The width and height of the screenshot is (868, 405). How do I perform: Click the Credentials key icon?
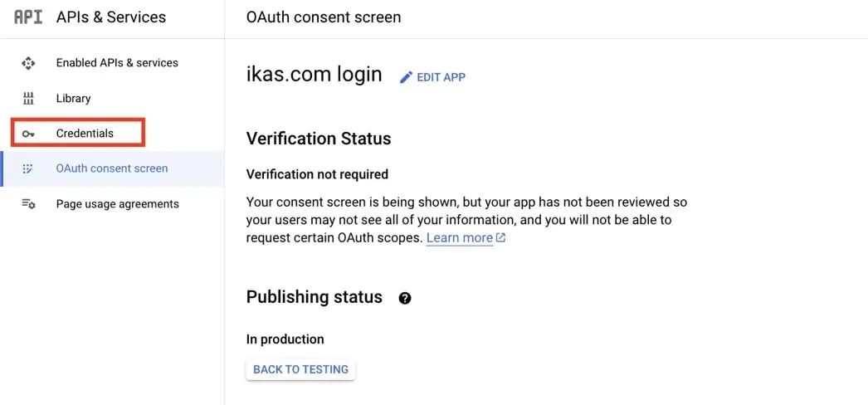pyautogui.click(x=27, y=134)
